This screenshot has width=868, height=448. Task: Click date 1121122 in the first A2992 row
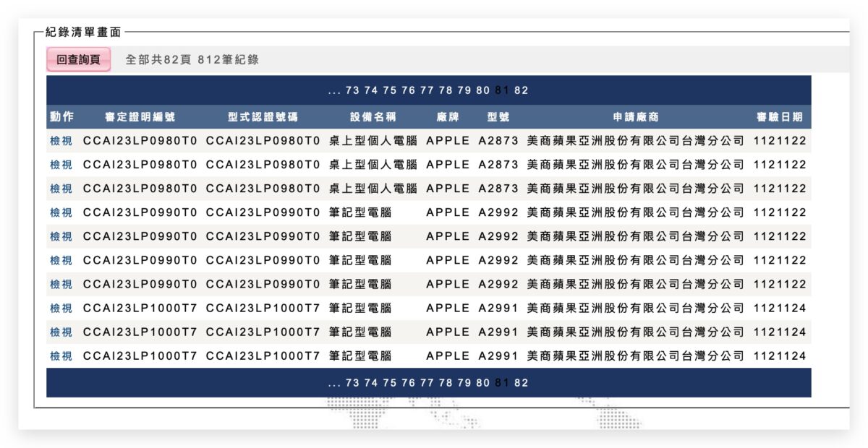[x=780, y=212]
